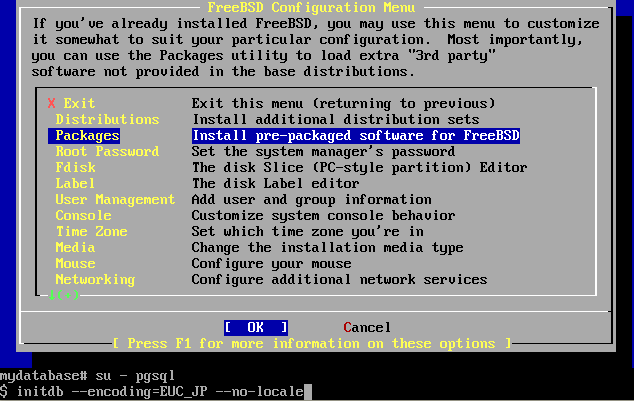The width and height of the screenshot is (634, 401).
Task: Click the 'Press F1 for more information' hint
Action: (311, 344)
